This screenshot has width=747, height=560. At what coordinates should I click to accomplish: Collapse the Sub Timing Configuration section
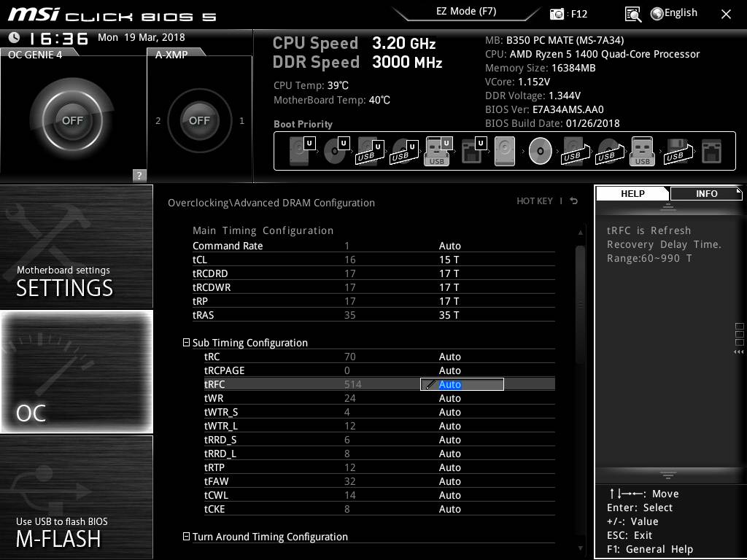[186, 343]
